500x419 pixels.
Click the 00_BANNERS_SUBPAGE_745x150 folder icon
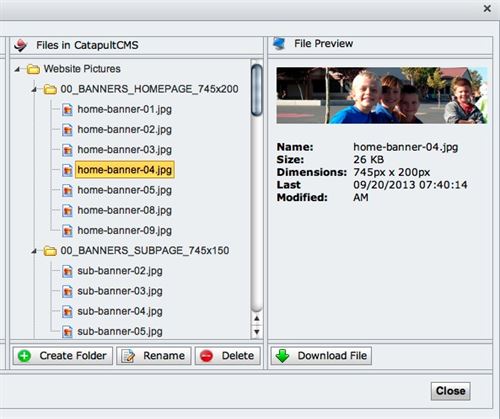point(50,251)
